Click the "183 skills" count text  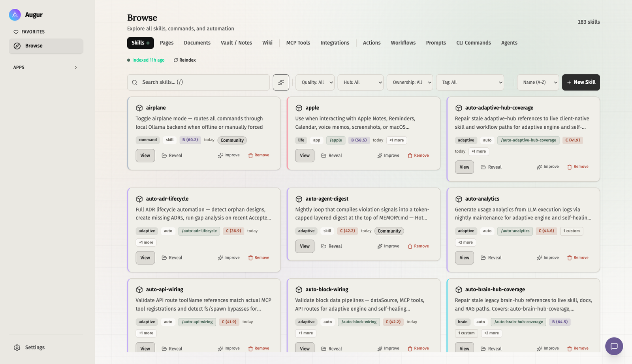coord(589,22)
